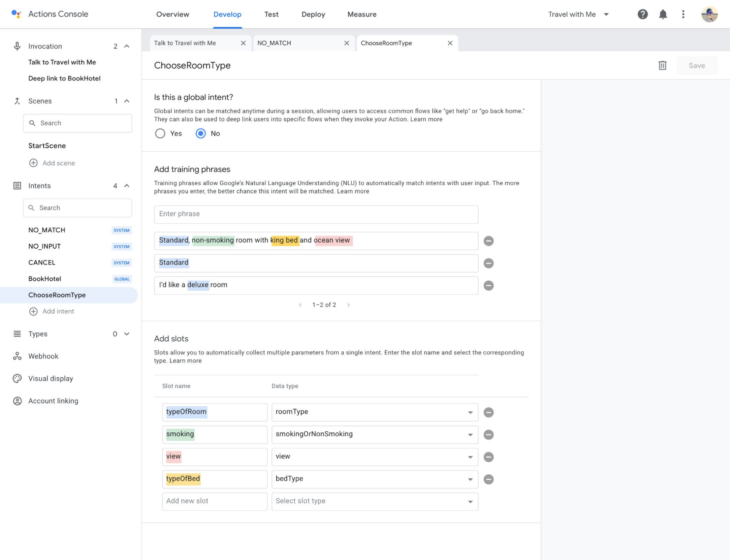Image resolution: width=730 pixels, height=560 pixels.
Task: Close the NO_MATCH tab
Action: pyautogui.click(x=346, y=43)
